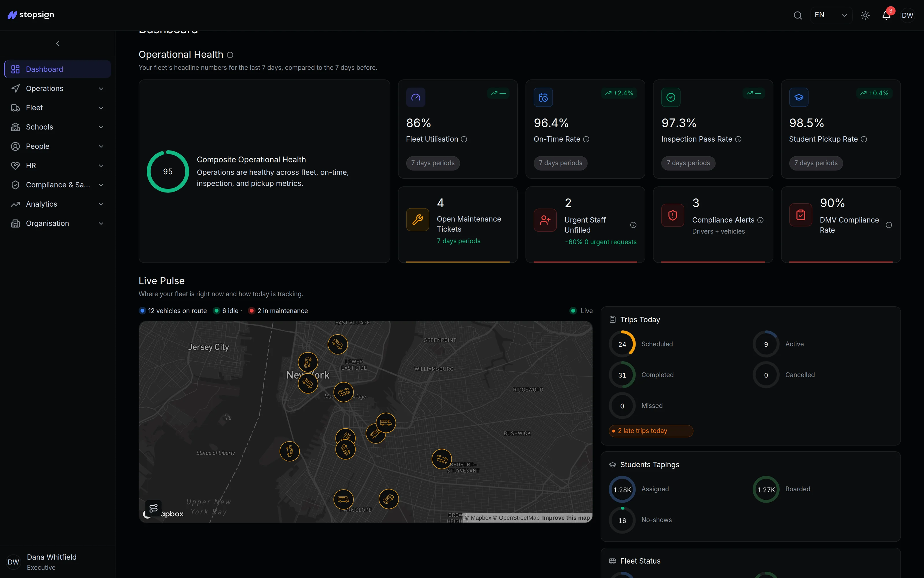Open the Operations sidebar item
Viewport: 924px width, 578px height.
click(58, 88)
